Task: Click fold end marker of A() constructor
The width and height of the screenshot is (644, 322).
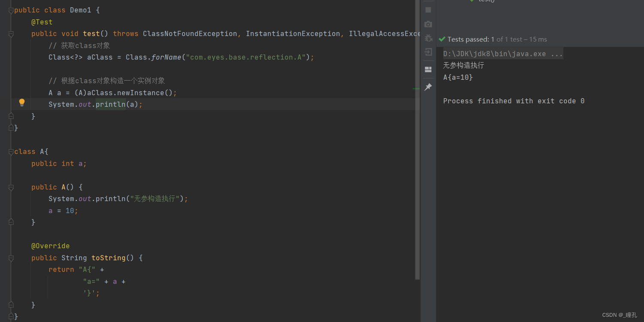Action: (x=11, y=222)
